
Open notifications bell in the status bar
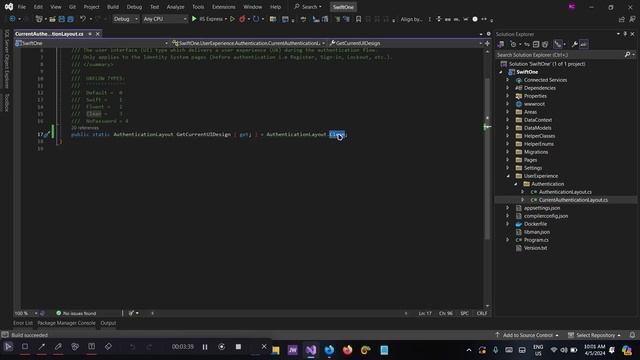pos(632,335)
